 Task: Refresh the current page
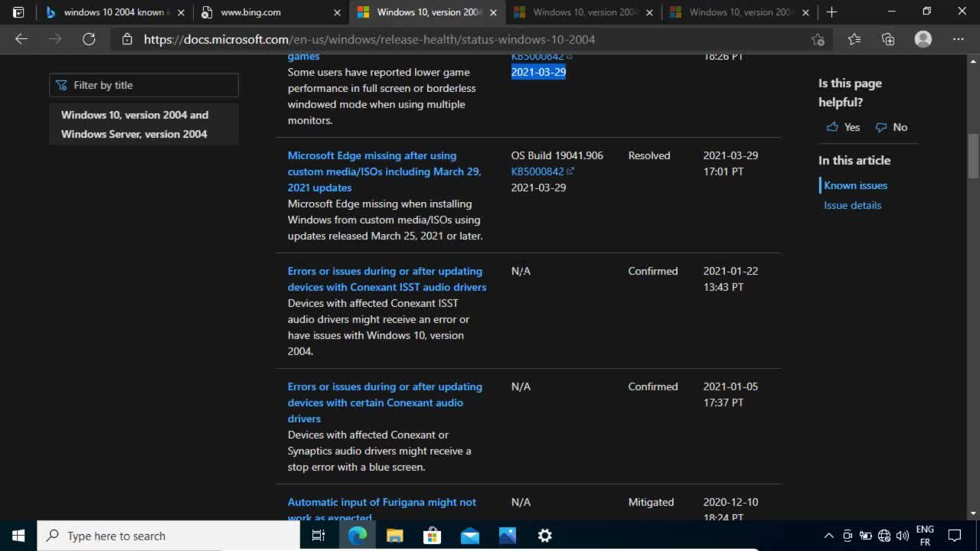[89, 39]
